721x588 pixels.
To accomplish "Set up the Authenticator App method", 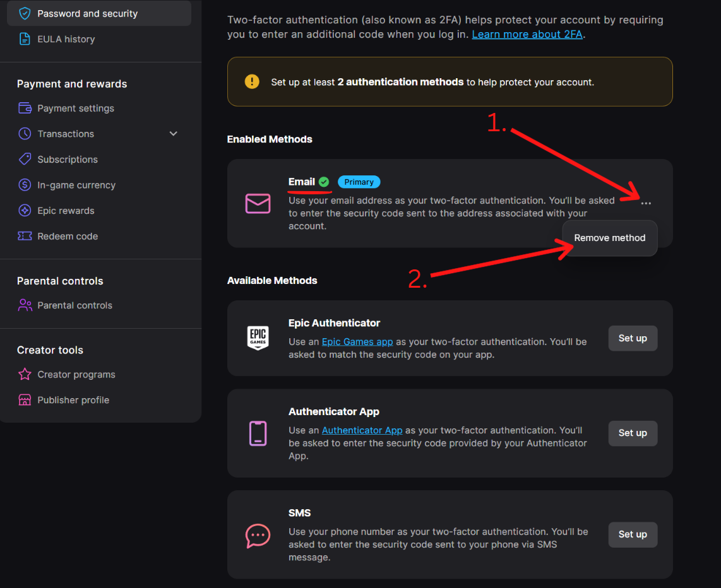I will pyautogui.click(x=633, y=433).
